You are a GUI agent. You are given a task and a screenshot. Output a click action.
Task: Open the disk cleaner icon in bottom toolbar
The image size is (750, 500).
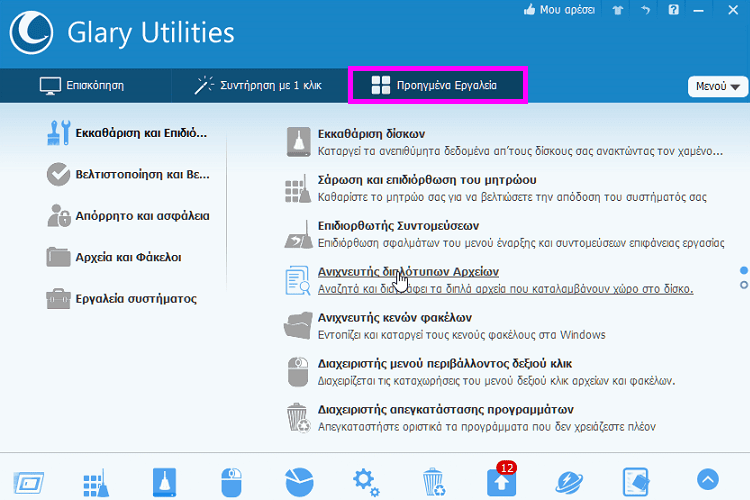165,482
